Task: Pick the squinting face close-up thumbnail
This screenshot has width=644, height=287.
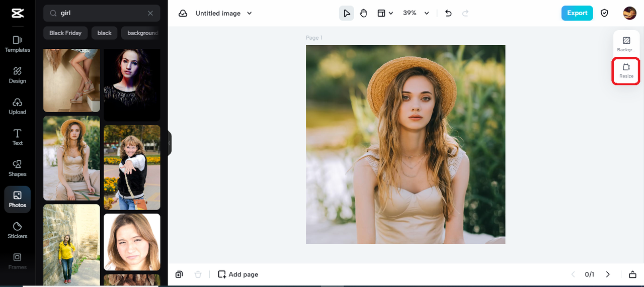Action: pyautogui.click(x=132, y=242)
